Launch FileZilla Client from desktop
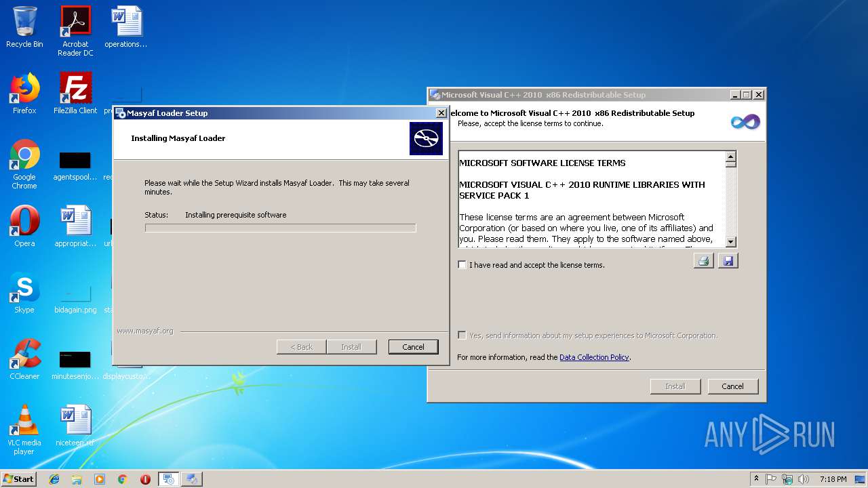Viewport: 868px width, 488px height. point(75,94)
